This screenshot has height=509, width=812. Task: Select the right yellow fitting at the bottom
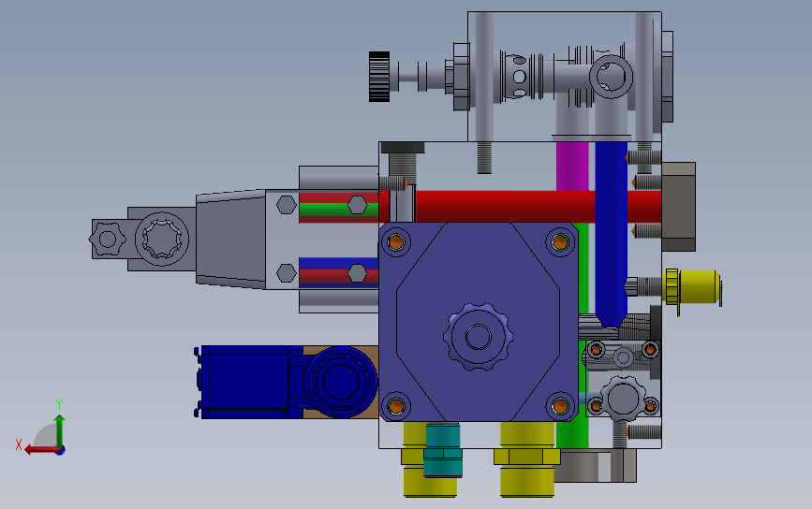coord(527,459)
